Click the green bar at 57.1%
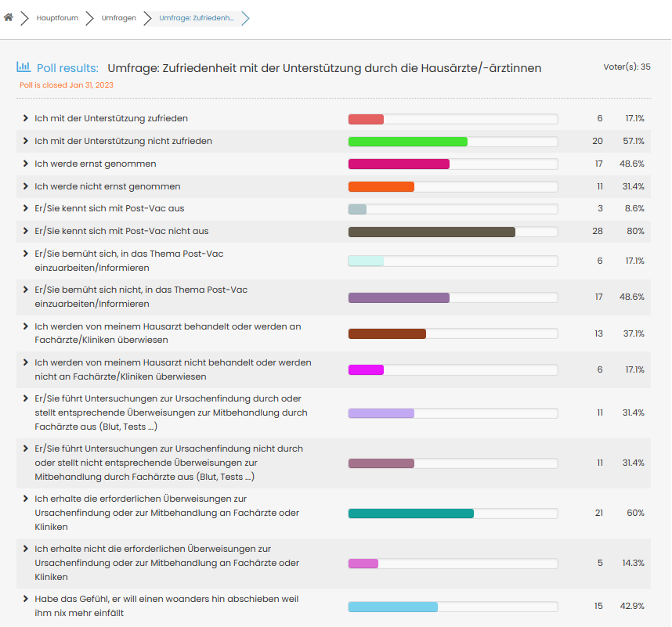Image resolution: width=672 pixels, height=627 pixels. (x=407, y=142)
